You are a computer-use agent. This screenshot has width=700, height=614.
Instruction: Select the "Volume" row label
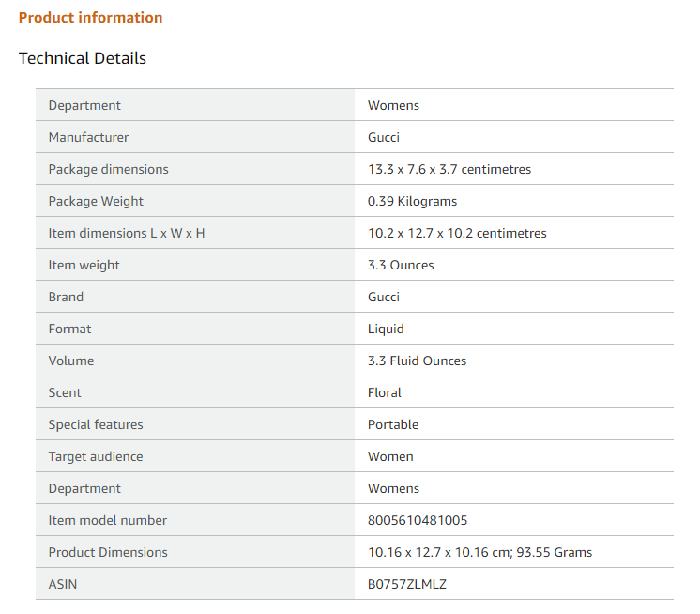coord(71,361)
